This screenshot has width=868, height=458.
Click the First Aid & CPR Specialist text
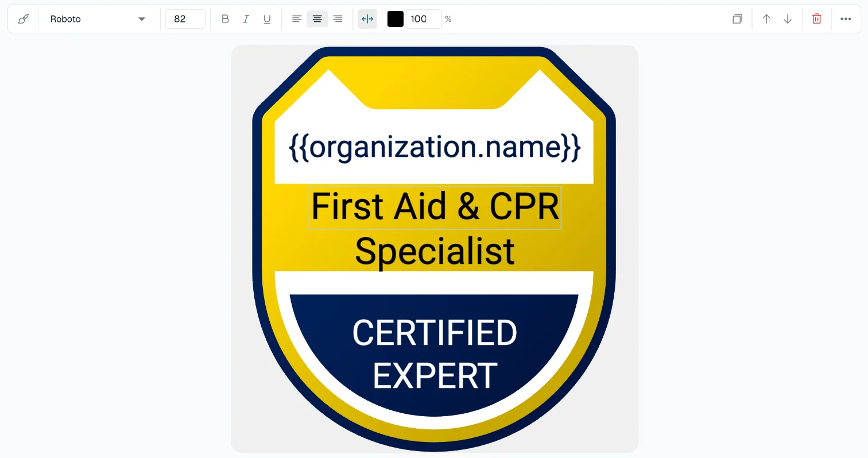(435, 229)
